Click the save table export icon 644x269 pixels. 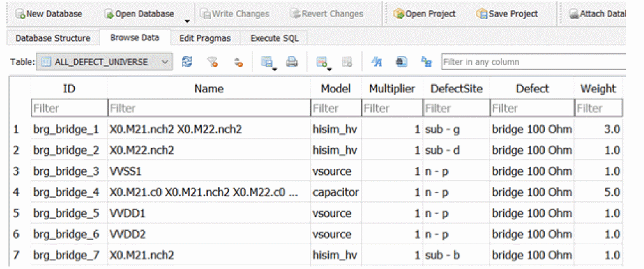268,62
